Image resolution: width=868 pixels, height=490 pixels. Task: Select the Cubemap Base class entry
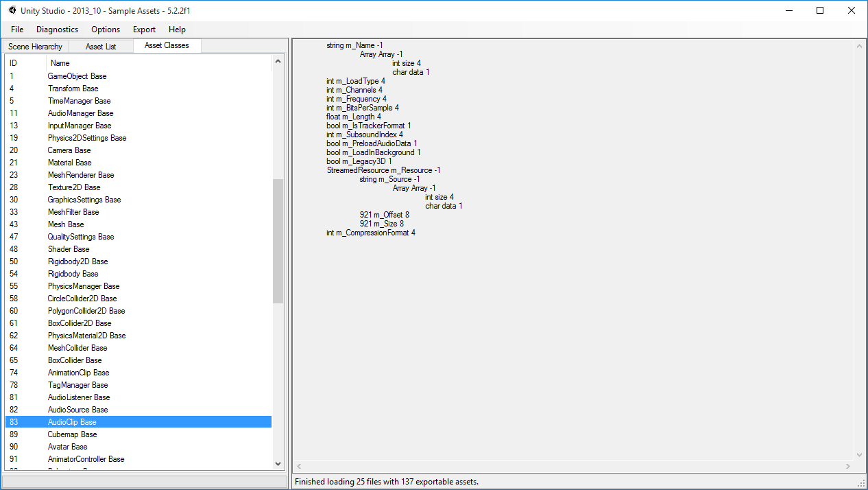71,434
